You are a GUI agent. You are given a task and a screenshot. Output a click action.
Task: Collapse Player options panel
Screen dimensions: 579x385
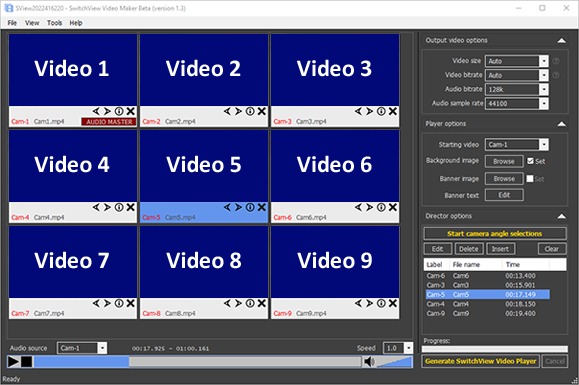coord(561,124)
